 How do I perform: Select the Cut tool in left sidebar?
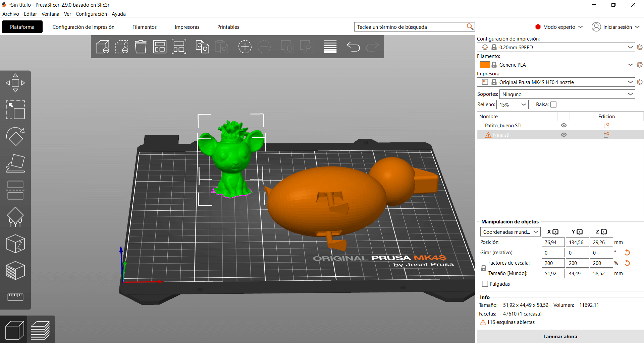(15, 190)
